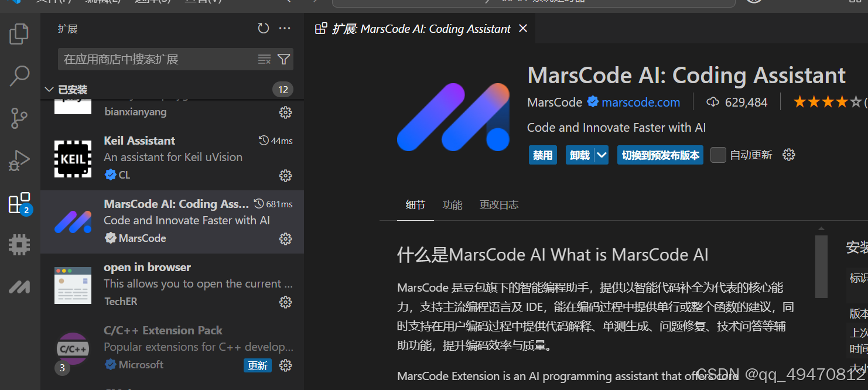This screenshot has height=390, width=868.
Task: Open the chip-shaped Keil icon in activity bar
Action: [19, 245]
